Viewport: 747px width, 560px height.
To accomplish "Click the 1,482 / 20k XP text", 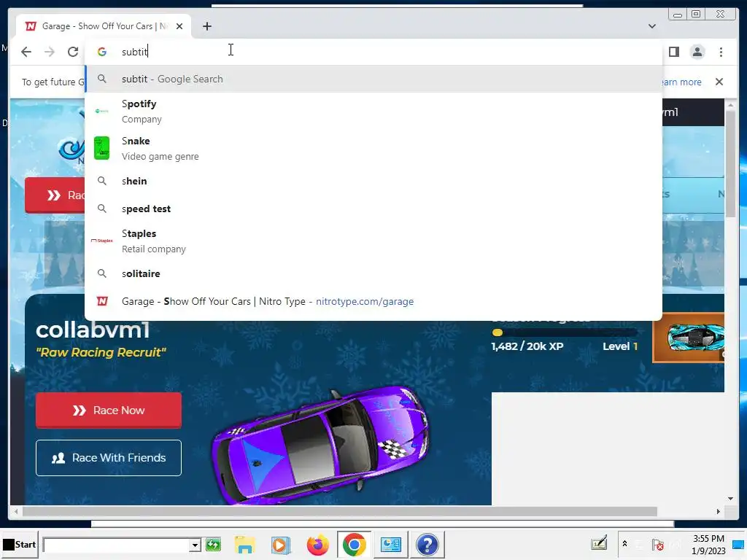I will pos(527,346).
